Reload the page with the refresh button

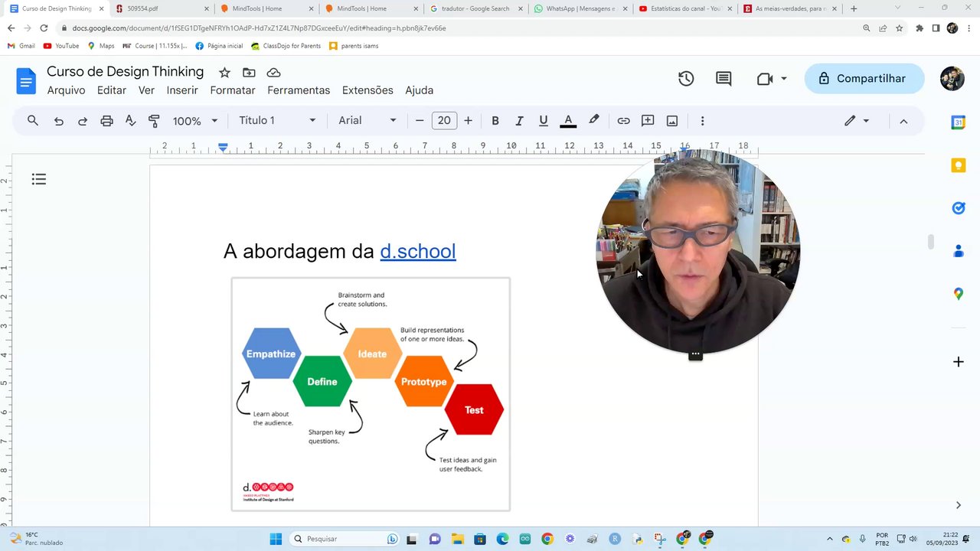pyautogui.click(x=44, y=28)
